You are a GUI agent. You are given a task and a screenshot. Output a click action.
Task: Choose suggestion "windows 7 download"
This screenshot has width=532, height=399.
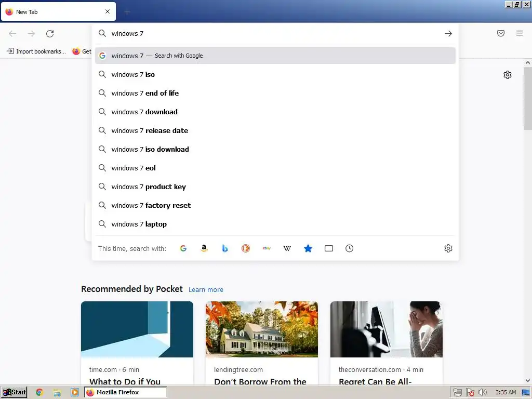[x=275, y=112]
